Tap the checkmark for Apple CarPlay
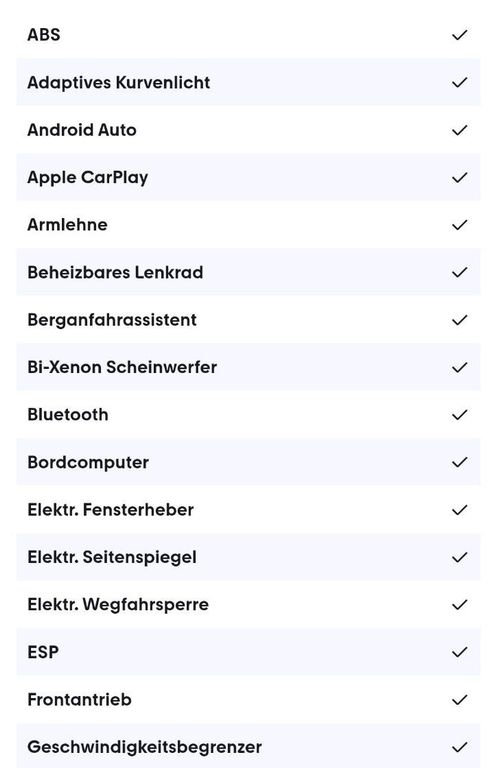 459,177
